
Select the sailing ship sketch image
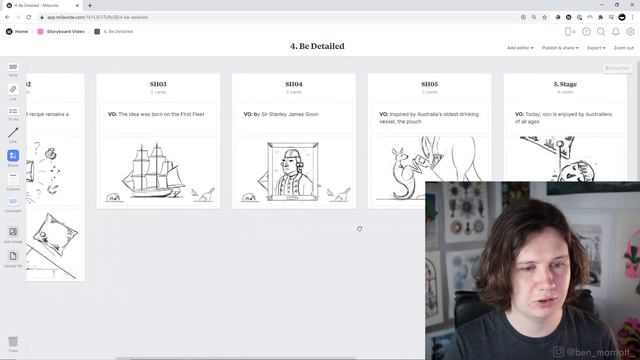click(x=158, y=171)
